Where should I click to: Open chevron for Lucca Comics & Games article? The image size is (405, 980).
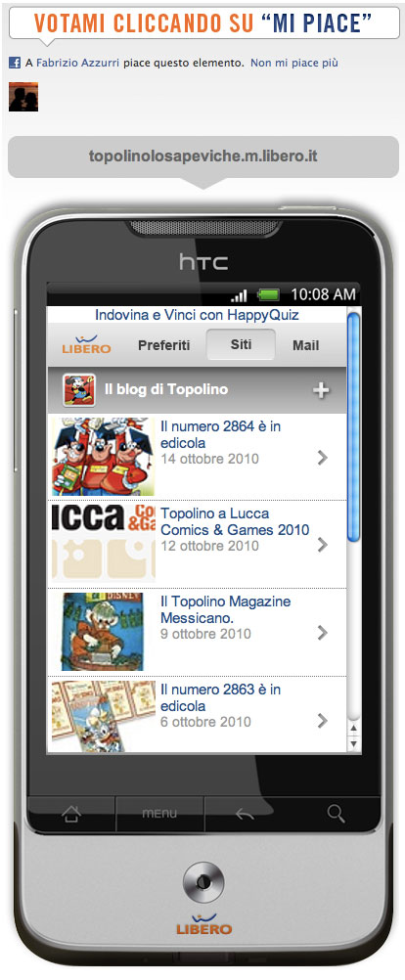coord(323,545)
